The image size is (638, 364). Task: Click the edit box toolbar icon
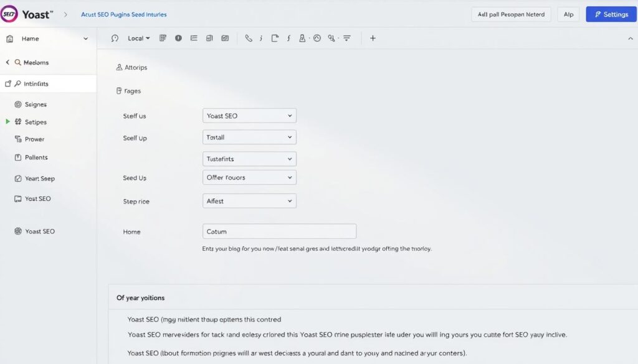point(225,38)
